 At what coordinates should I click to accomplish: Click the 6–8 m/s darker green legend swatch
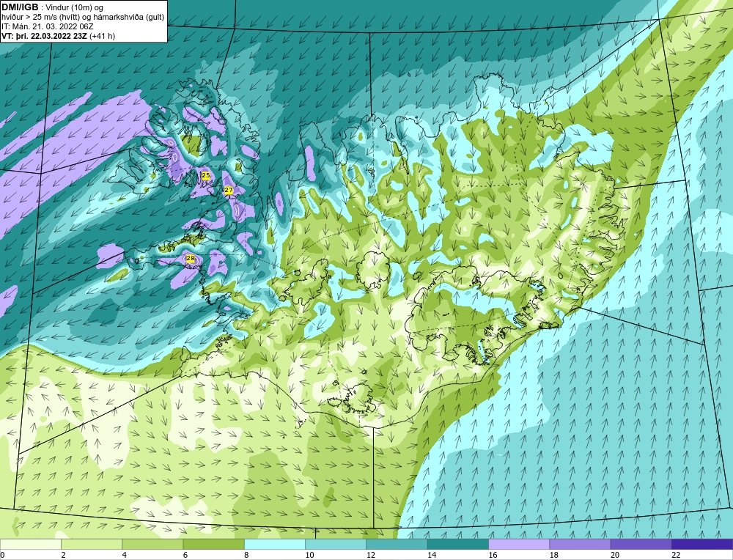tap(213, 544)
